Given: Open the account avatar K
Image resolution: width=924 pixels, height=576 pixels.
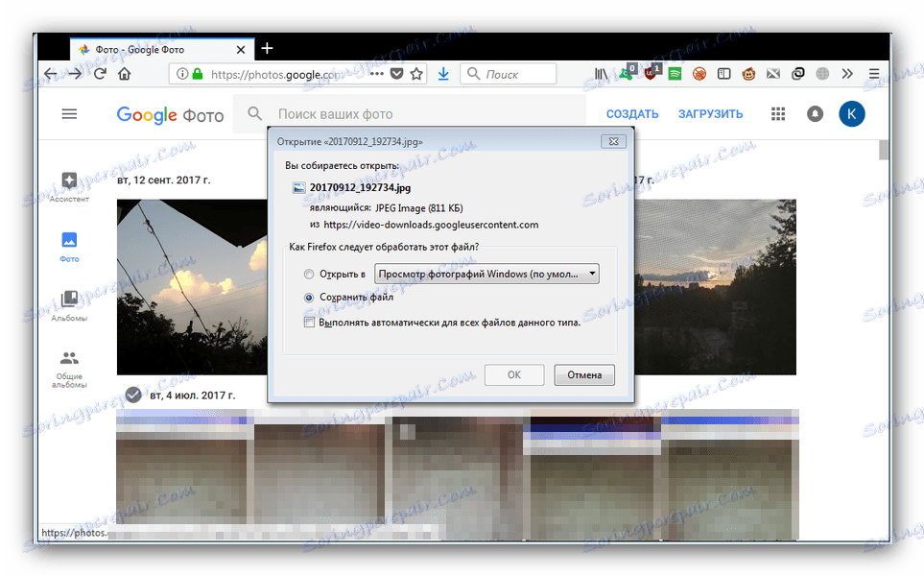Looking at the screenshot, I should pos(851,114).
